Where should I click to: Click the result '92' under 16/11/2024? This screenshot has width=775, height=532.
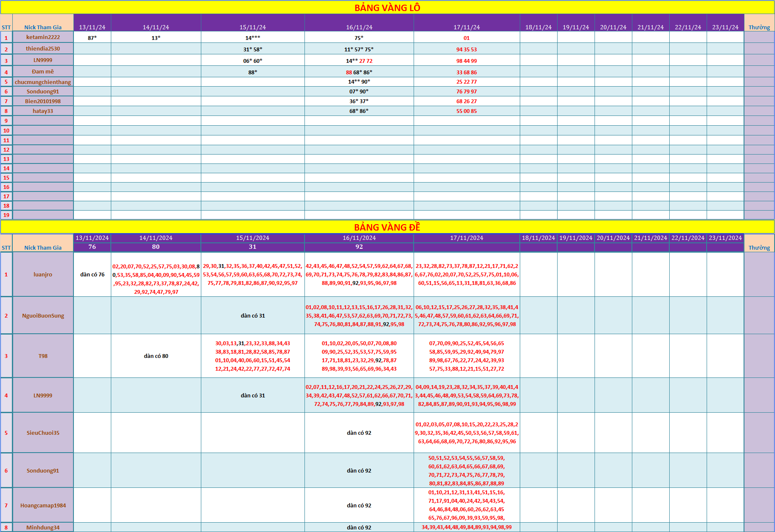[359, 247]
